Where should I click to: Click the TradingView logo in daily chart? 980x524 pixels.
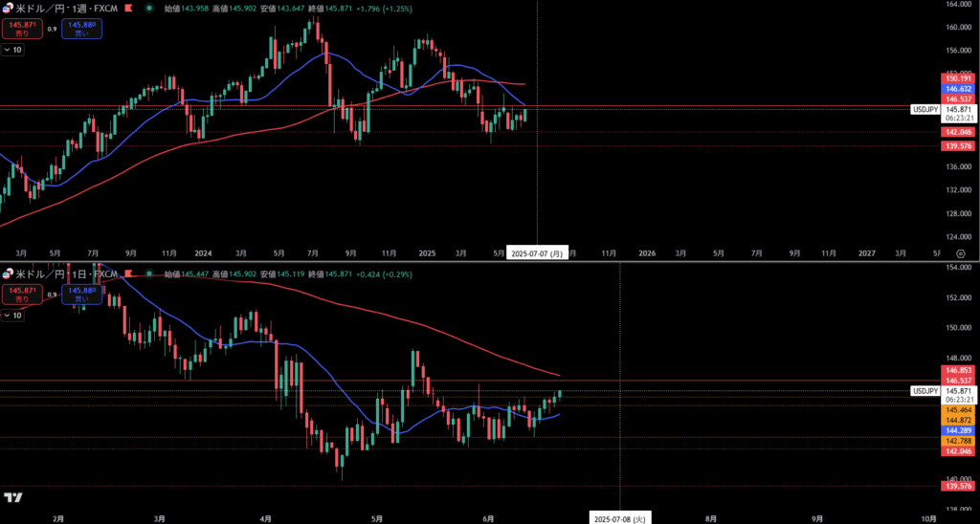(x=13, y=497)
